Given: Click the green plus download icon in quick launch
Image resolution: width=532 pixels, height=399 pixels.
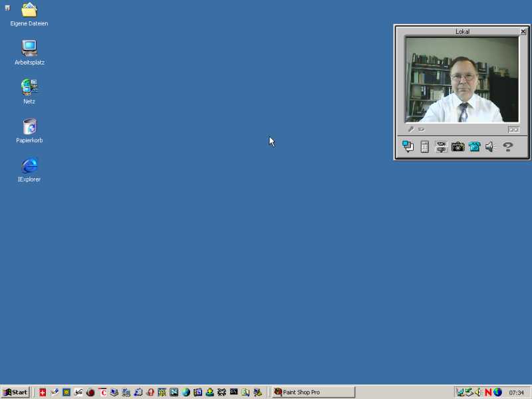Looking at the screenshot, I should [x=209, y=392].
